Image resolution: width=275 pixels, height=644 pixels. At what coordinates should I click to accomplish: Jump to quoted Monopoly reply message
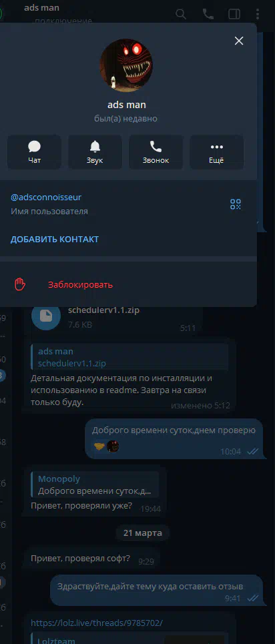[x=95, y=485]
